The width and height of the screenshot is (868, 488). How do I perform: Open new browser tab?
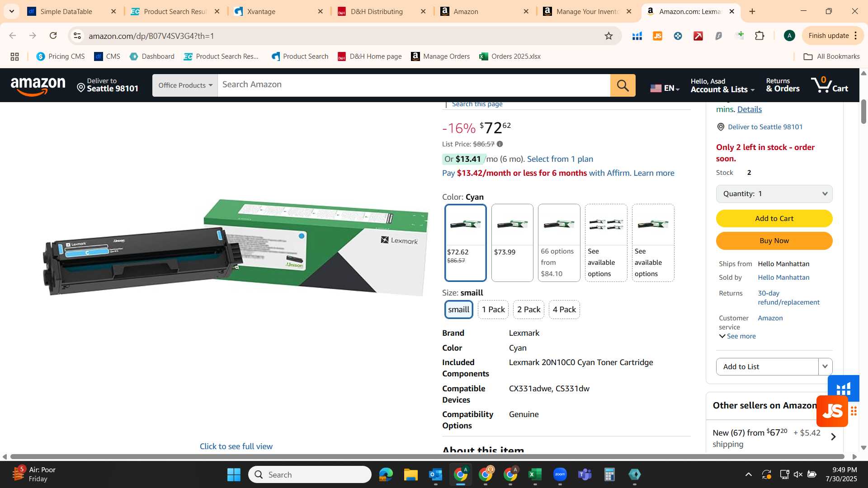point(752,11)
